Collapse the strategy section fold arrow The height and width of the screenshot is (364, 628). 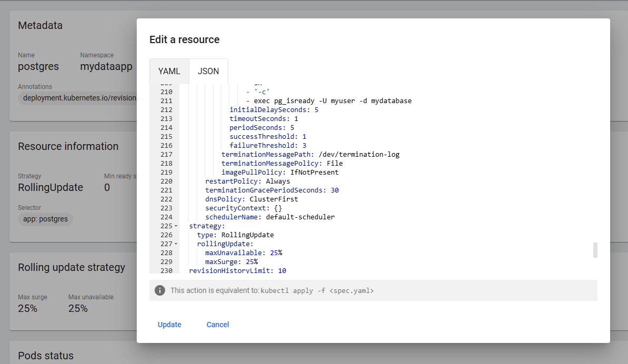tap(176, 226)
